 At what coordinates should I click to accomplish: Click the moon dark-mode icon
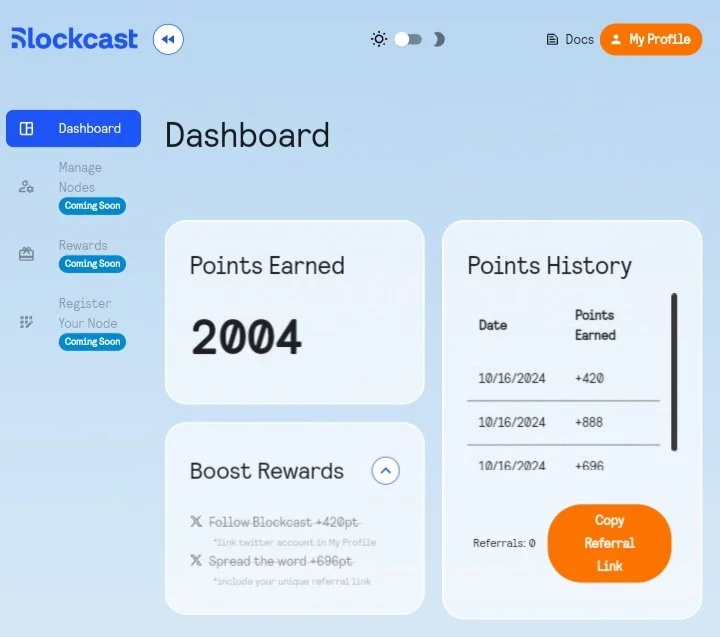[x=439, y=39]
